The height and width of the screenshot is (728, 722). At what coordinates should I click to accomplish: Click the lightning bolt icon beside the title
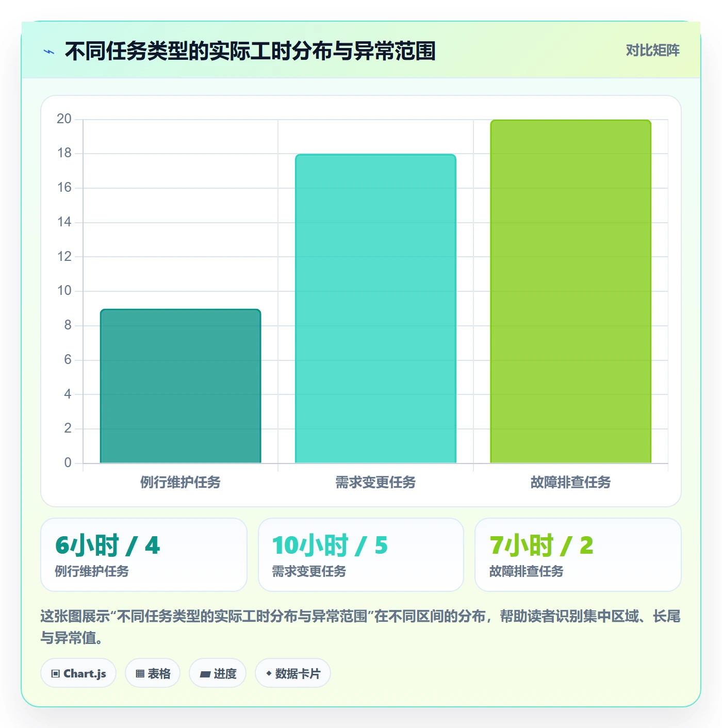pos(49,52)
